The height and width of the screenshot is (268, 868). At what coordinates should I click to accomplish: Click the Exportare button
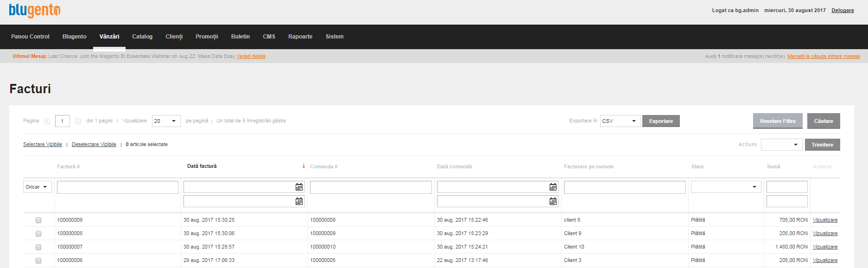click(x=661, y=121)
